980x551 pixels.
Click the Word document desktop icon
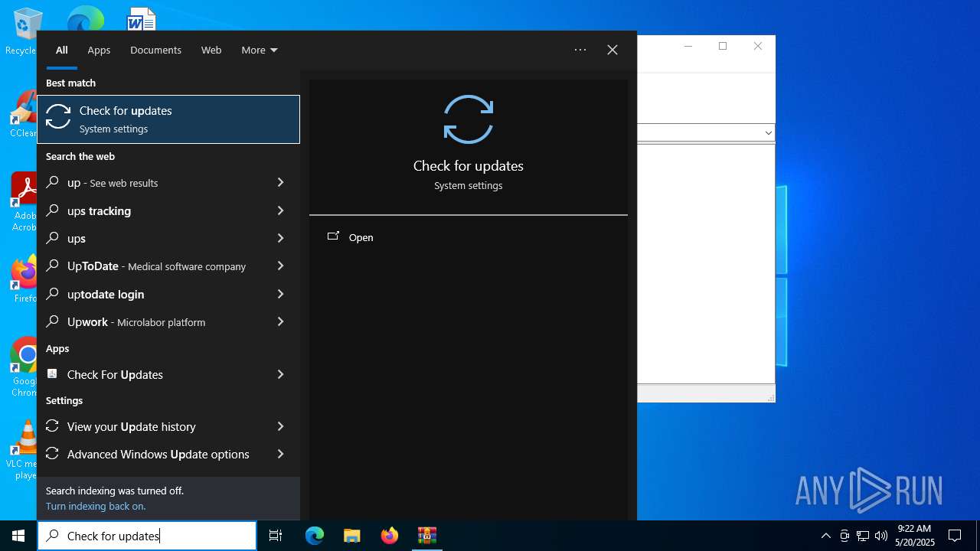(x=142, y=18)
